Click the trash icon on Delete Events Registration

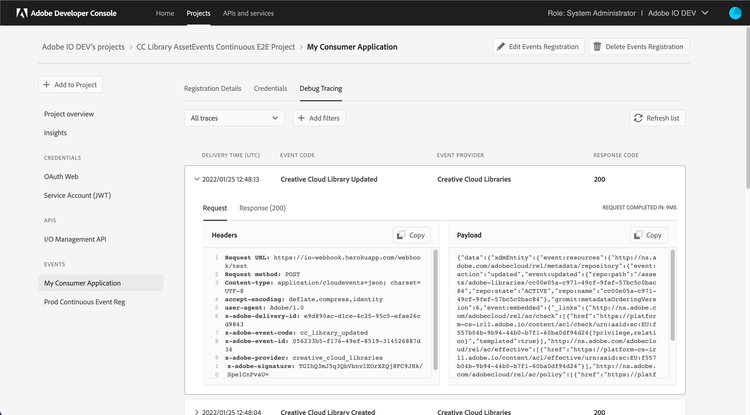(x=599, y=47)
